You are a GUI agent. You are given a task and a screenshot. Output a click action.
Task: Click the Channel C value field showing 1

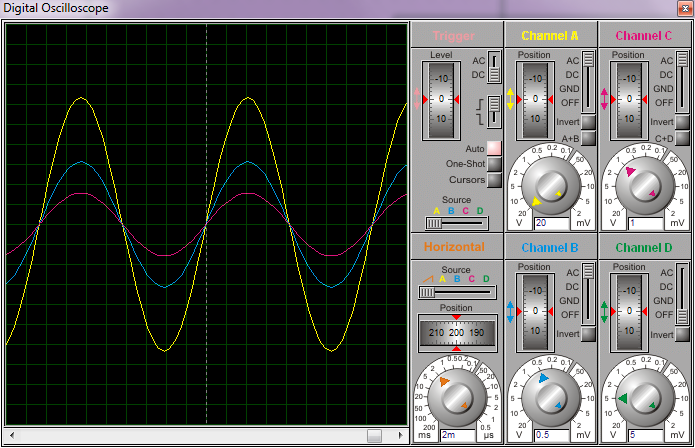[645, 223]
